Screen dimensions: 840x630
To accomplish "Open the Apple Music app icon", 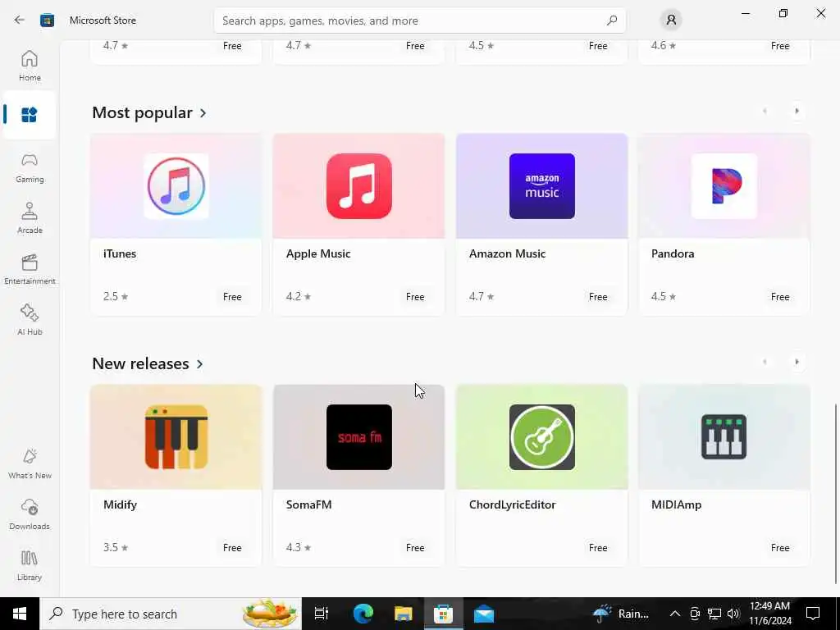I will point(359,186).
